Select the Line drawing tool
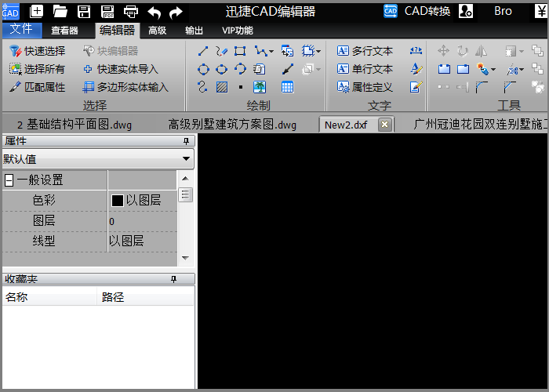The image size is (549, 392). (x=203, y=51)
